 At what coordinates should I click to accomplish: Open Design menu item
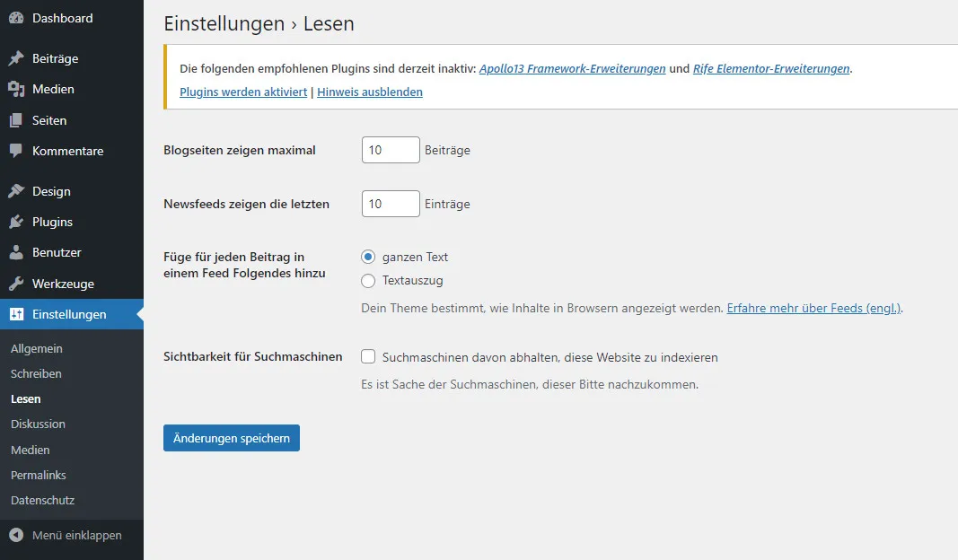(72, 191)
